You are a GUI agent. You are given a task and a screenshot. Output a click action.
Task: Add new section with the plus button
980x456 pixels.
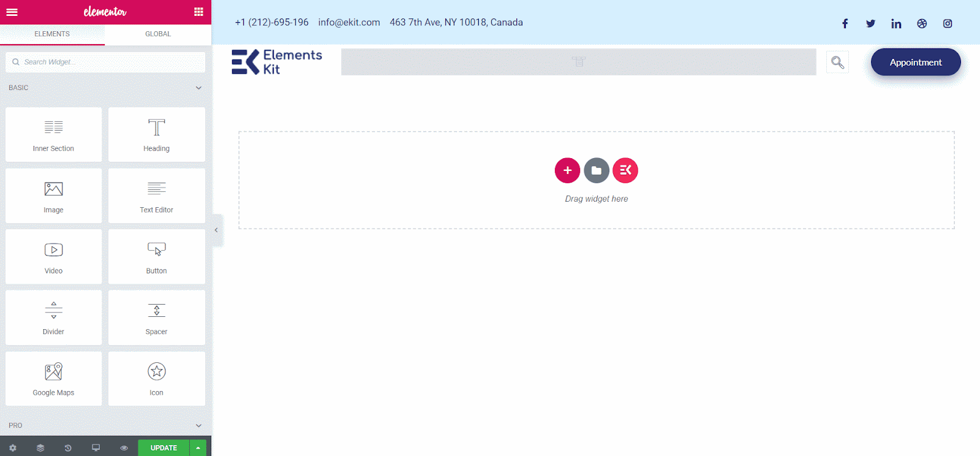coord(567,170)
